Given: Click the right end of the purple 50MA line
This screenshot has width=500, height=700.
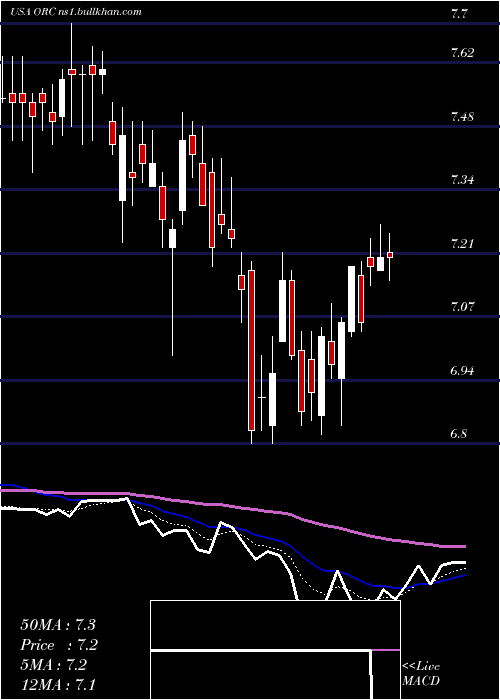Looking at the screenshot, I should 464,546.
